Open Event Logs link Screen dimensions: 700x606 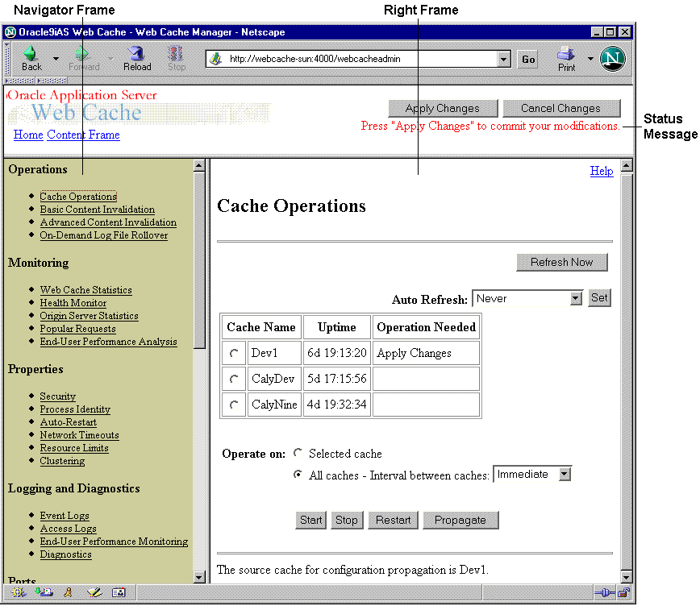click(x=65, y=516)
